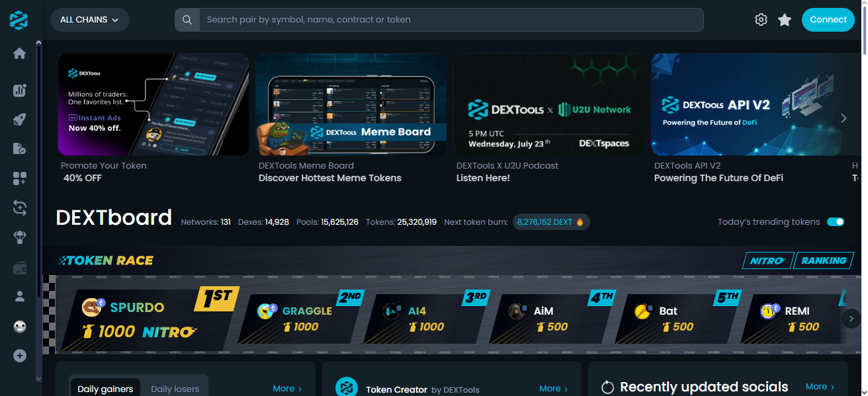Click the refresh icon beside Recently updated socials
The image size is (868, 396).
point(607,387)
